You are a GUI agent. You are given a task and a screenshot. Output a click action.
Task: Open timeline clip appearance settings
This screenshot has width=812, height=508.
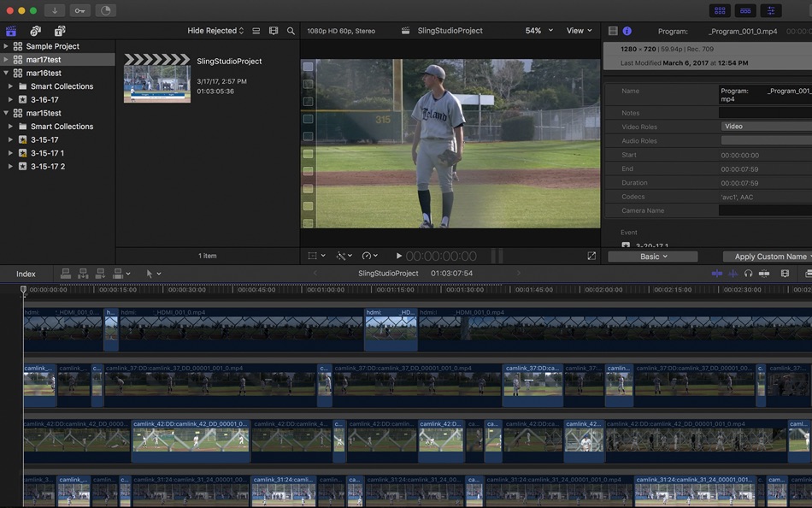tap(785, 274)
